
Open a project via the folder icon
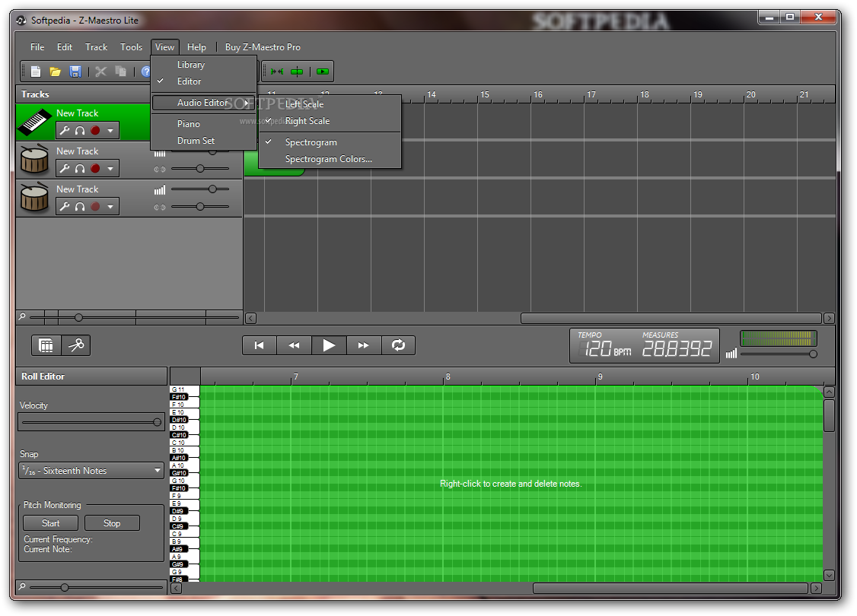point(56,71)
